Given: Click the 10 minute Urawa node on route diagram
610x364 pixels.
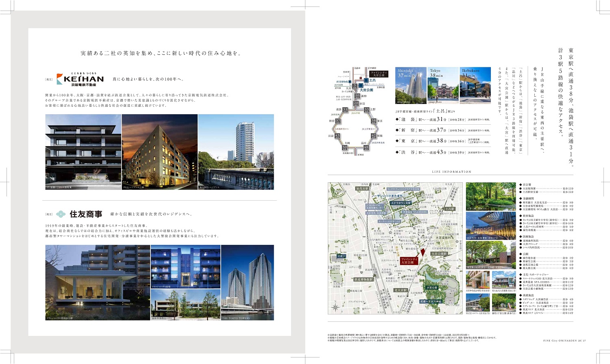Looking at the screenshot, I should coord(357,96).
